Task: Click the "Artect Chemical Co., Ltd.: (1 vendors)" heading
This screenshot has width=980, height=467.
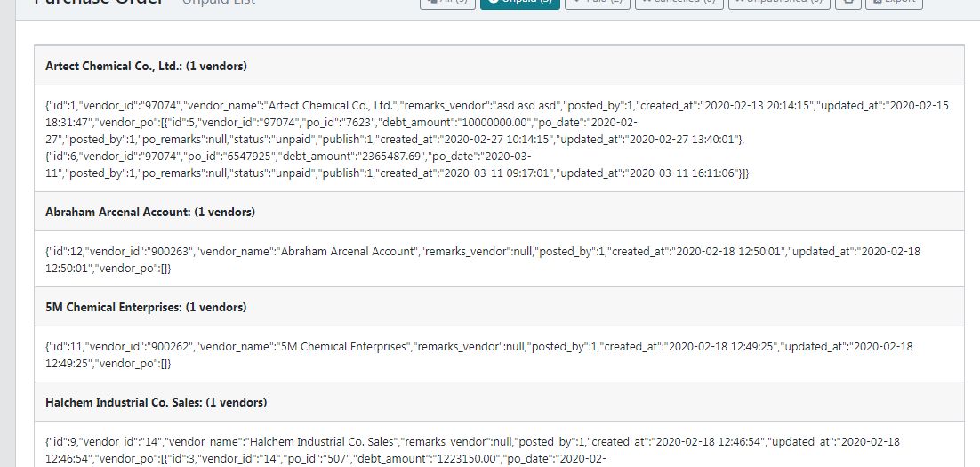Action: 146,66
